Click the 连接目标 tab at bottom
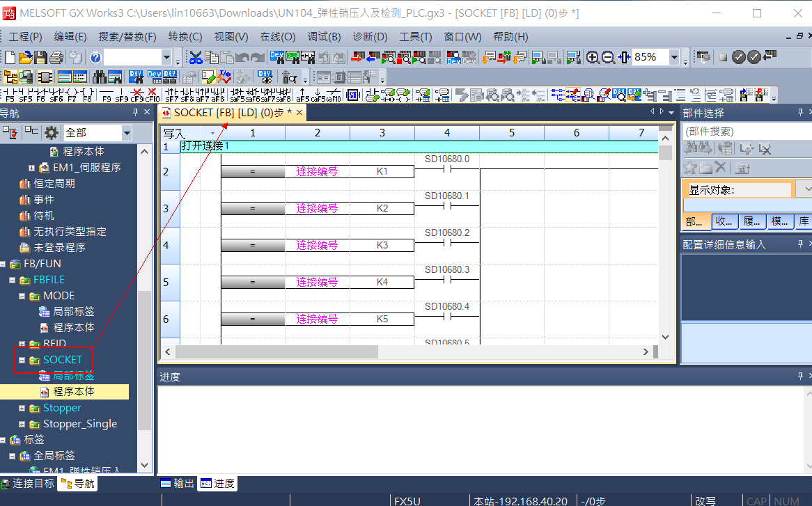The width and height of the screenshot is (812, 506). click(x=28, y=484)
